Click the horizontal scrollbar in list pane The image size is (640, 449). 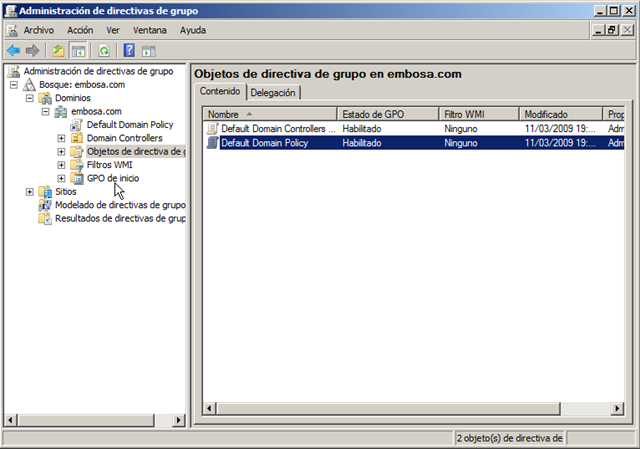pos(400,409)
